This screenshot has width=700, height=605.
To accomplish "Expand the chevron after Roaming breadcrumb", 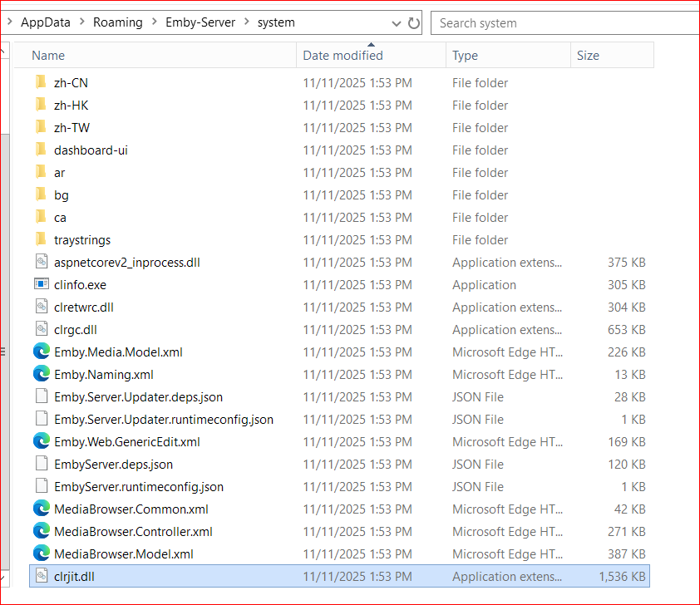I will tap(154, 22).
